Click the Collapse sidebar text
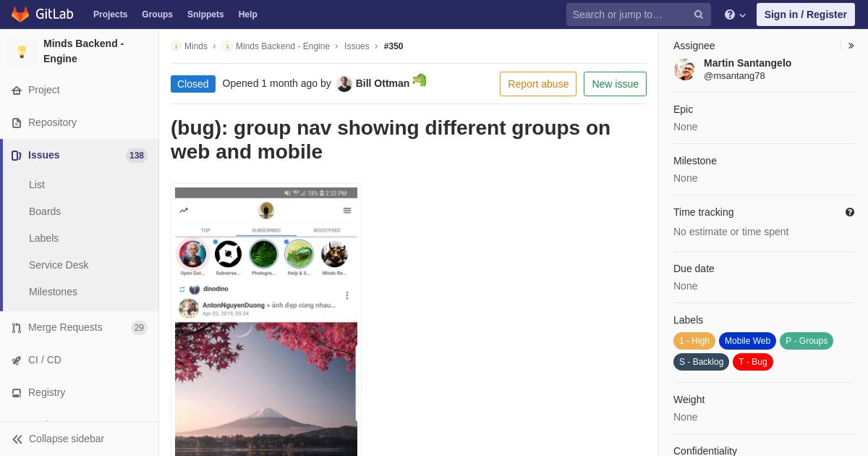The image size is (868, 456). pyautogui.click(x=67, y=439)
